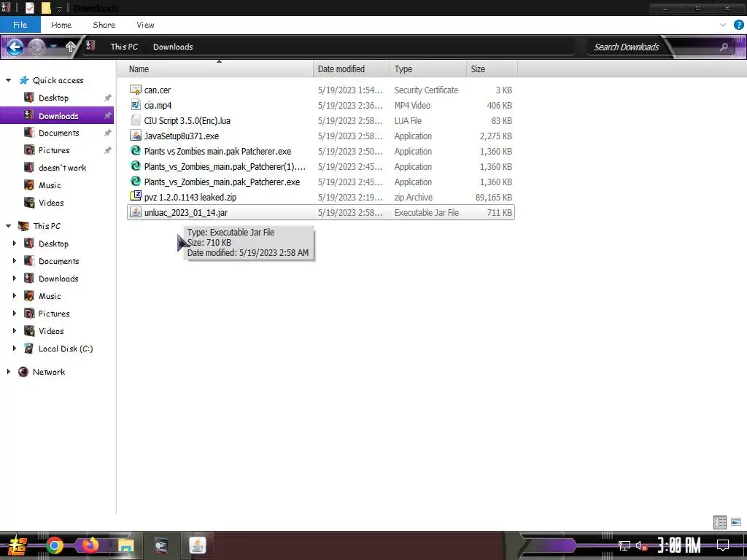This screenshot has width=747, height=560.
Task: Expand Documents under This PC
Action: pos(15,261)
